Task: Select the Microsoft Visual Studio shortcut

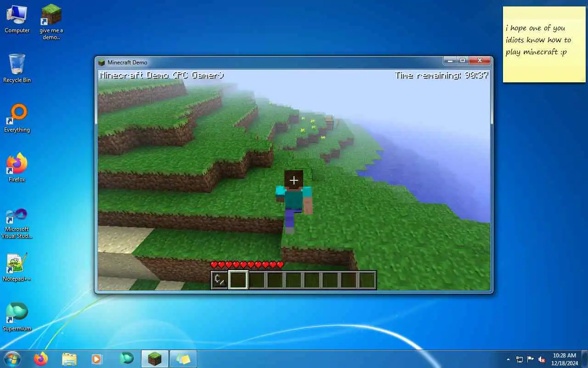Action: pyautogui.click(x=17, y=224)
